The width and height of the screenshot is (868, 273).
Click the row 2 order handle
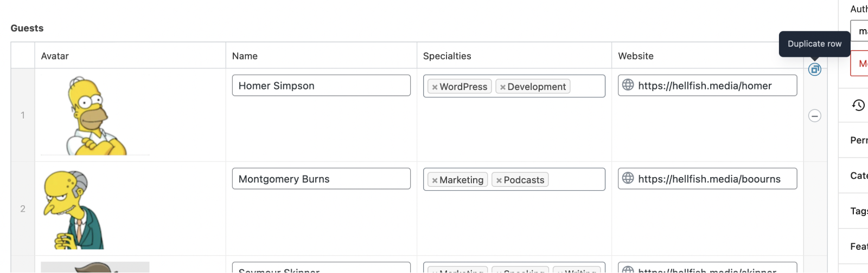pyautogui.click(x=23, y=209)
